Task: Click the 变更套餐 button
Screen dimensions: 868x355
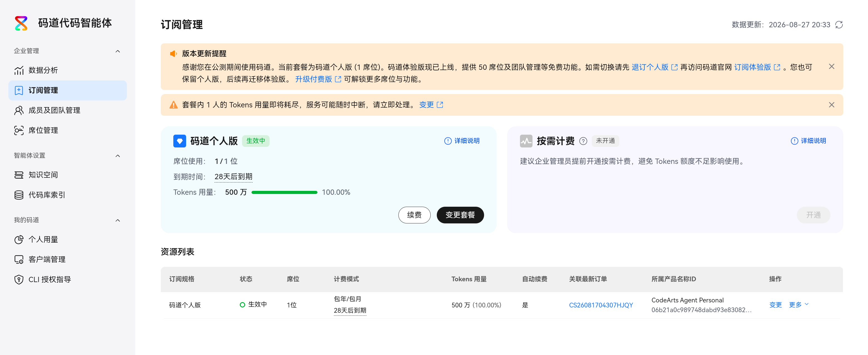Action: (x=460, y=215)
